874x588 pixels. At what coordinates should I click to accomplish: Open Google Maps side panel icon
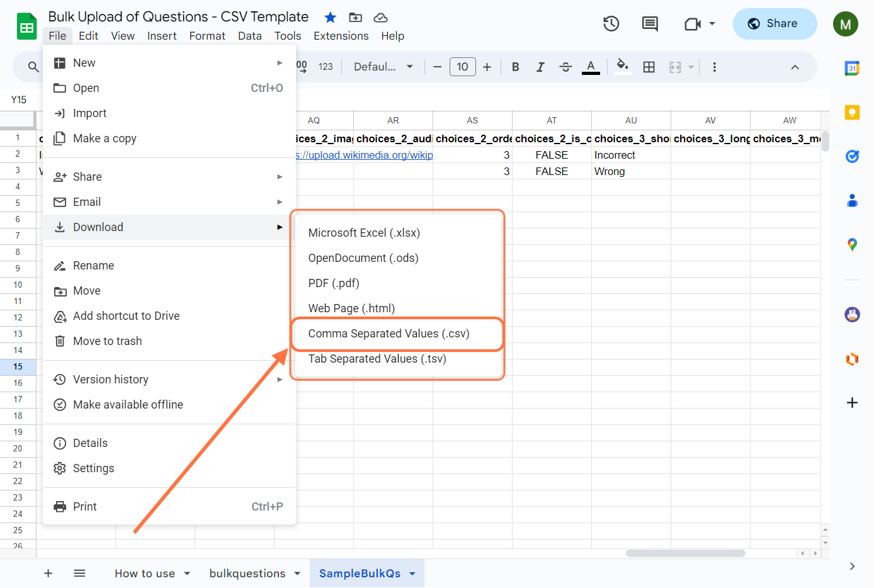point(852,245)
